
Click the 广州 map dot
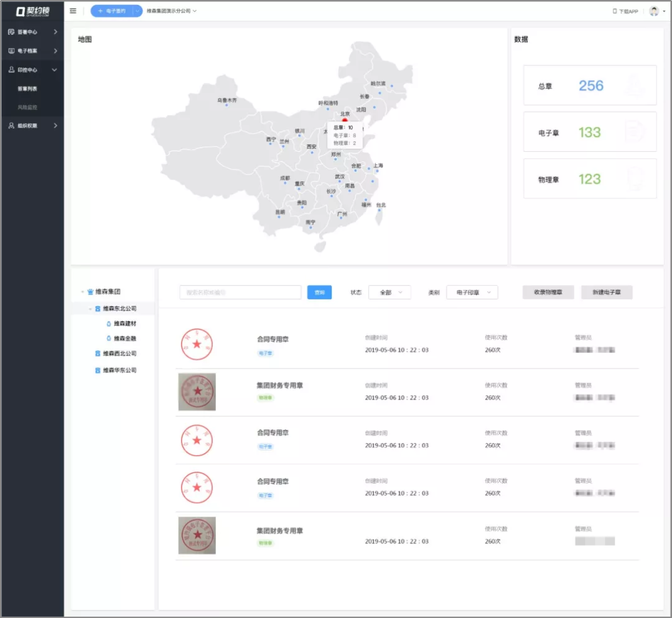coord(341,218)
